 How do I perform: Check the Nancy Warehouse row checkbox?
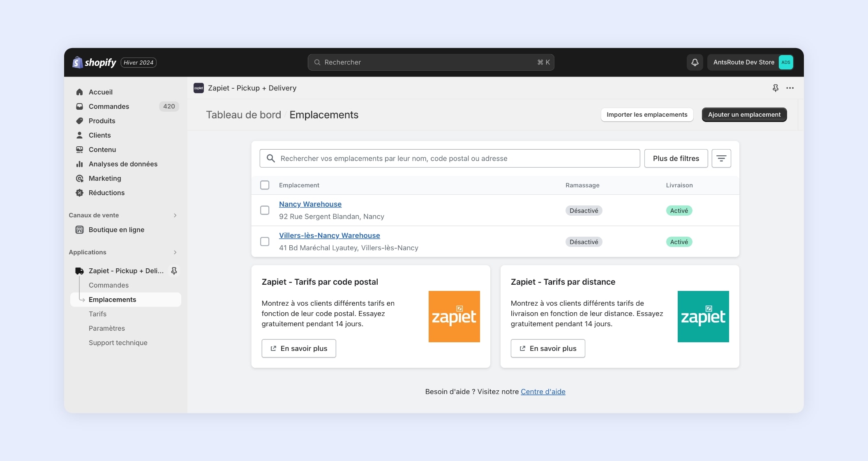click(265, 210)
